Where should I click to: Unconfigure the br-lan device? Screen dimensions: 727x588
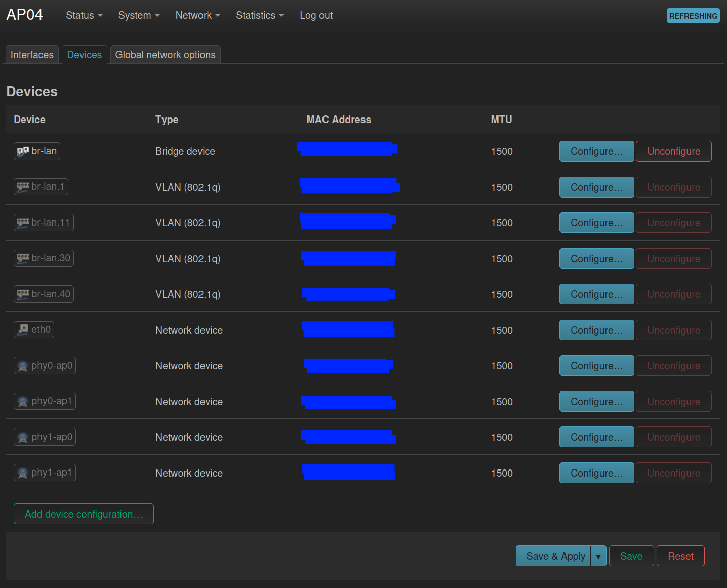[x=674, y=151]
